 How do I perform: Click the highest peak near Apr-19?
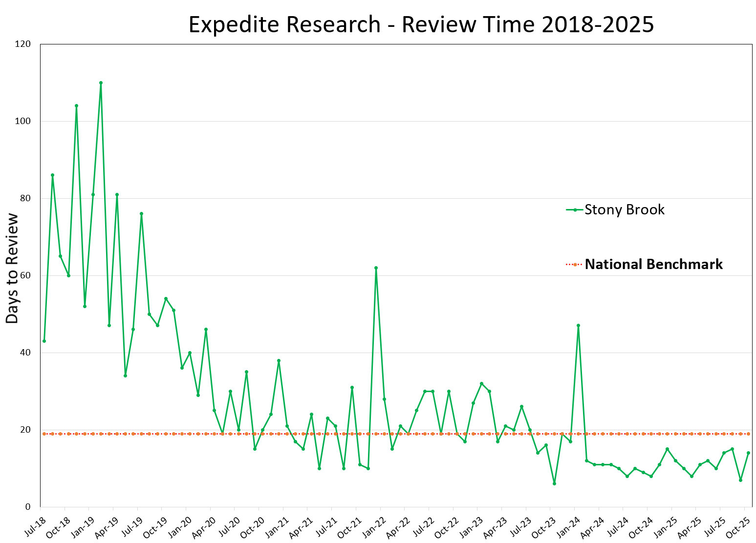(101, 82)
